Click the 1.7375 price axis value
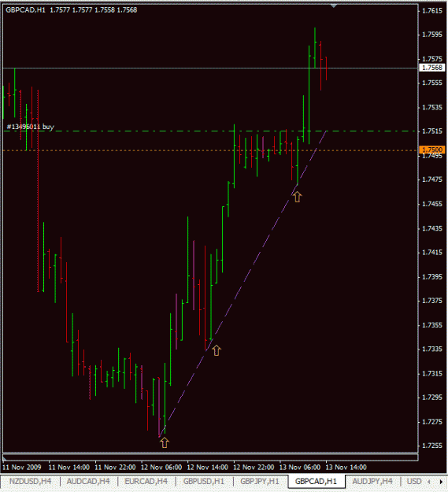This screenshot has height=492, width=448. 432,301
